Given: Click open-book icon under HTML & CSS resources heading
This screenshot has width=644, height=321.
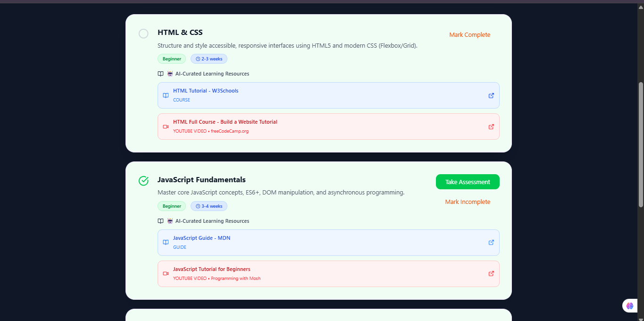Looking at the screenshot, I should pyautogui.click(x=160, y=74).
